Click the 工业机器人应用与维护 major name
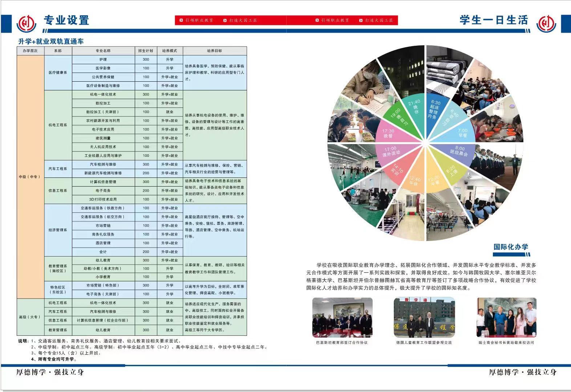Viewport: 571px width, 392px height. [103, 155]
